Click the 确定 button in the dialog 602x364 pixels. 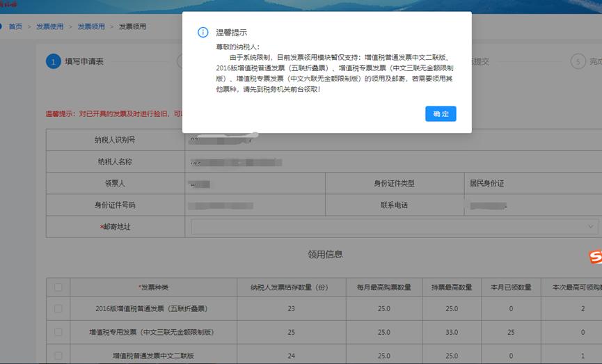pyautogui.click(x=441, y=113)
